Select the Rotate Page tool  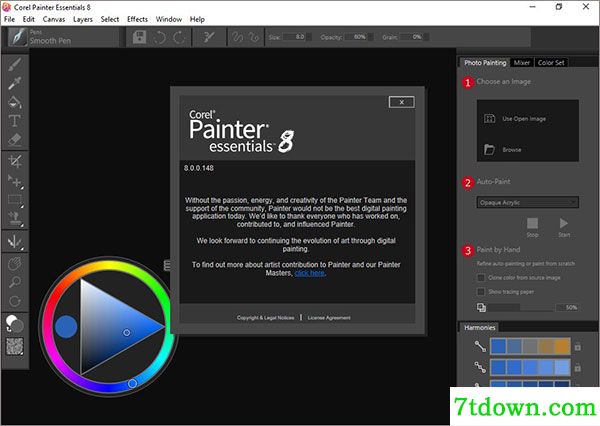point(15,301)
